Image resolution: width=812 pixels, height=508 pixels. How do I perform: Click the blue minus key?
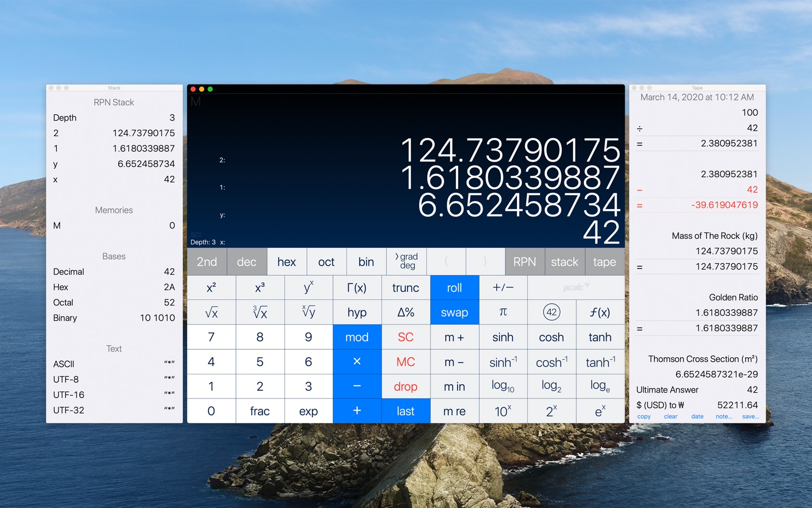[x=357, y=386]
